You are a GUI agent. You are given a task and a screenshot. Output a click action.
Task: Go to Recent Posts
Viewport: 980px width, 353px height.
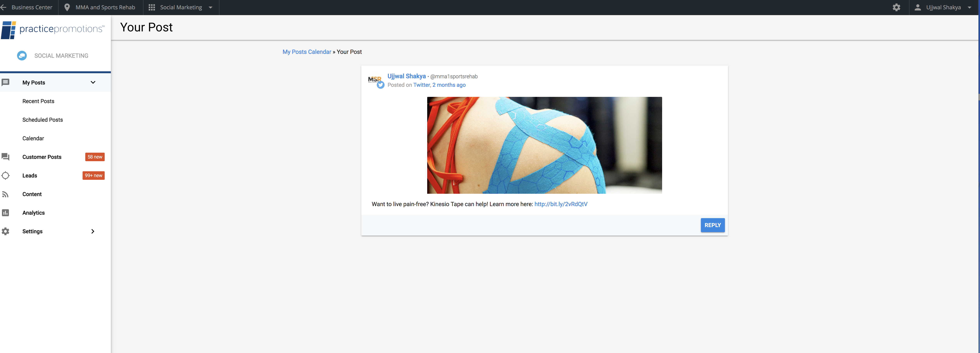point(38,101)
